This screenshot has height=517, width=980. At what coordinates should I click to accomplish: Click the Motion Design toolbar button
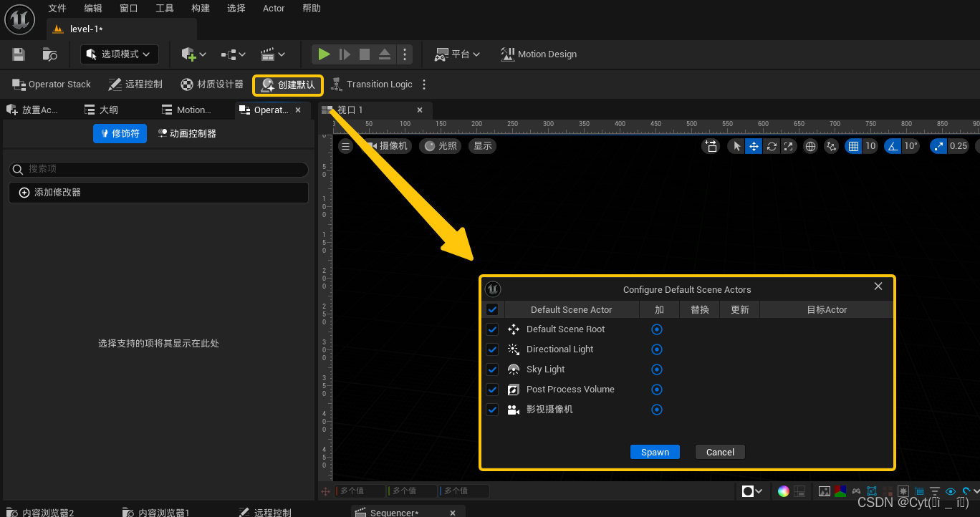tap(539, 54)
